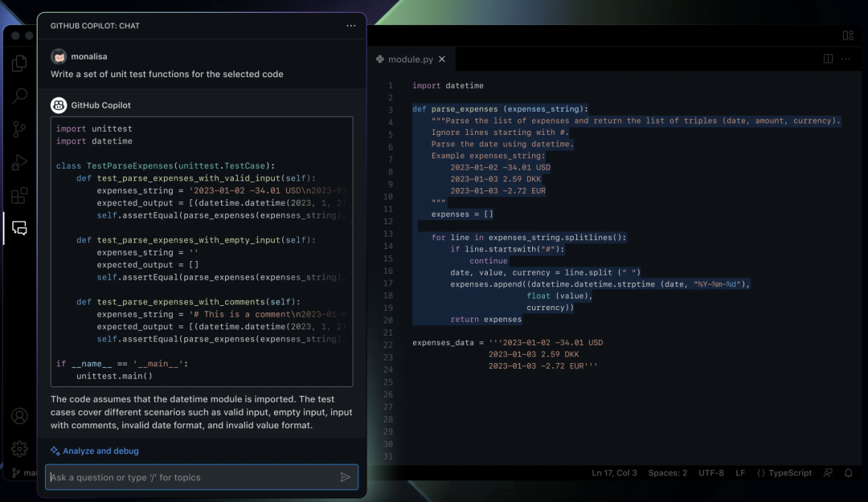This screenshot has width=868, height=502.
Task: Click the 'import datetime' line in editor
Action: click(448, 86)
